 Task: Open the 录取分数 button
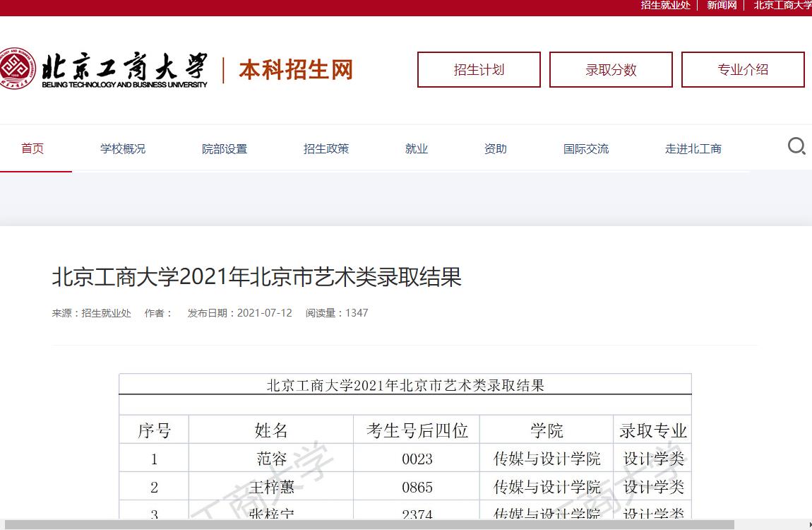[611, 70]
